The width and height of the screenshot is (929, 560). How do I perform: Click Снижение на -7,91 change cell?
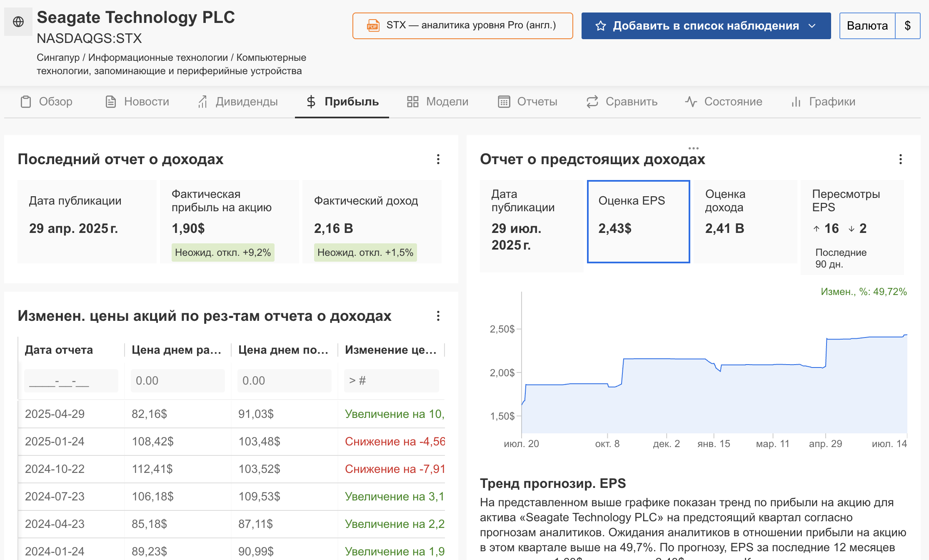(395, 469)
